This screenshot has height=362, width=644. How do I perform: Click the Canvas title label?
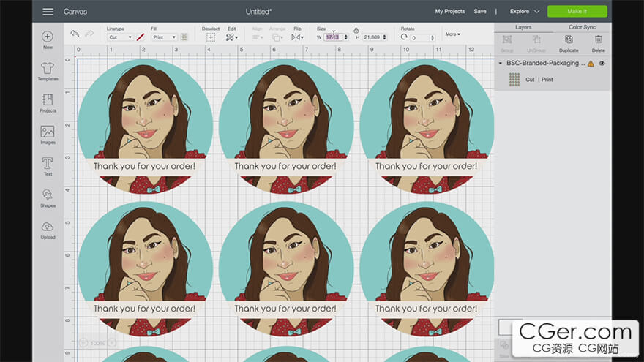(75, 12)
